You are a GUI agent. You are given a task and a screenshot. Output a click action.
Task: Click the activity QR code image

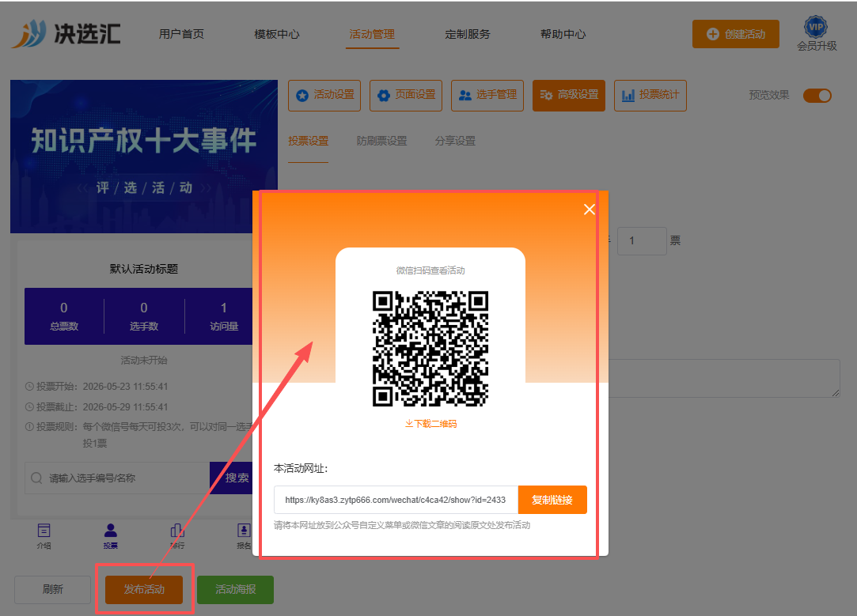coord(430,349)
